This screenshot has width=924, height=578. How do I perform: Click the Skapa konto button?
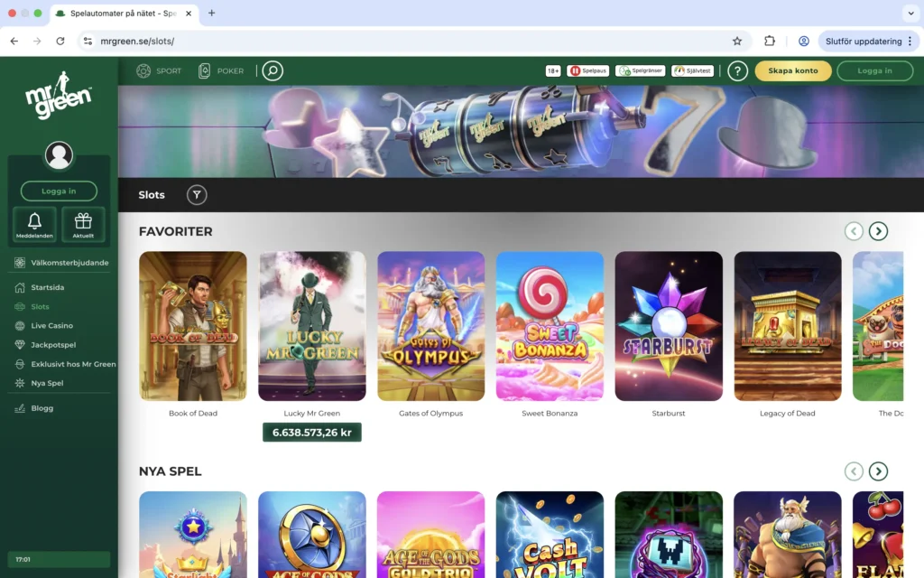[x=792, y=70]
